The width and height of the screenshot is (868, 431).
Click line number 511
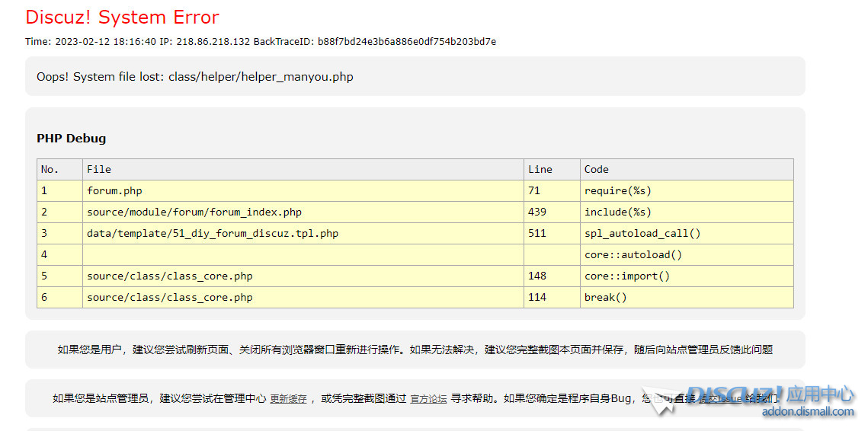(552, 234)
